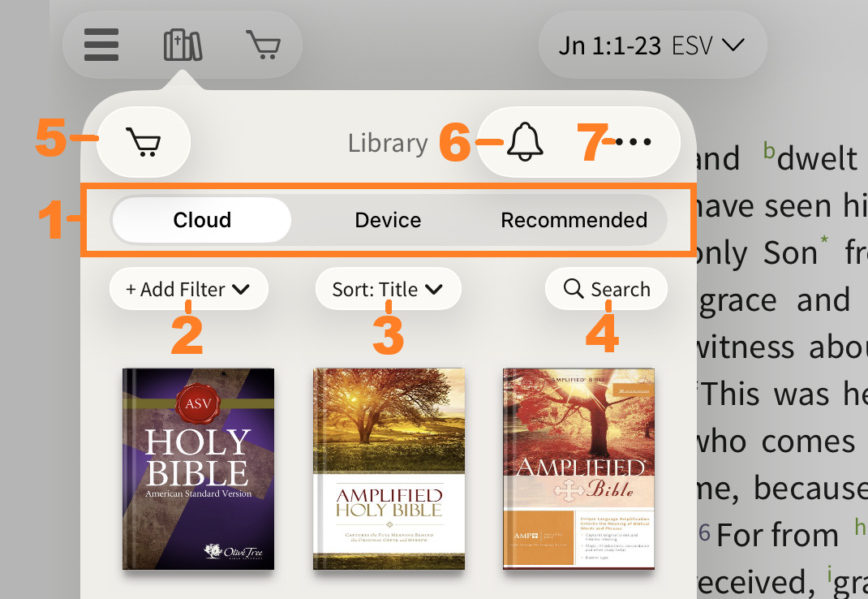Click the footnote marker b before dwelt
868x599 pixels.
point(770,150)
